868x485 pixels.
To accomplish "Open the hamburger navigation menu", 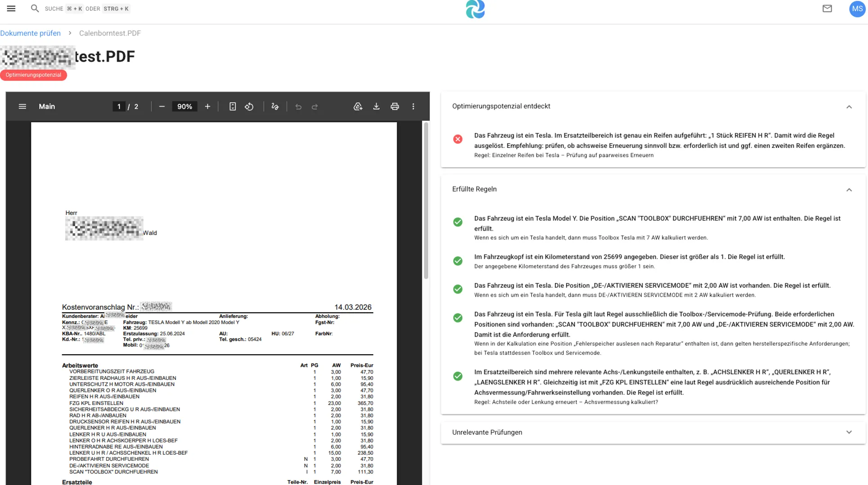I will click(x=11, y=9).
